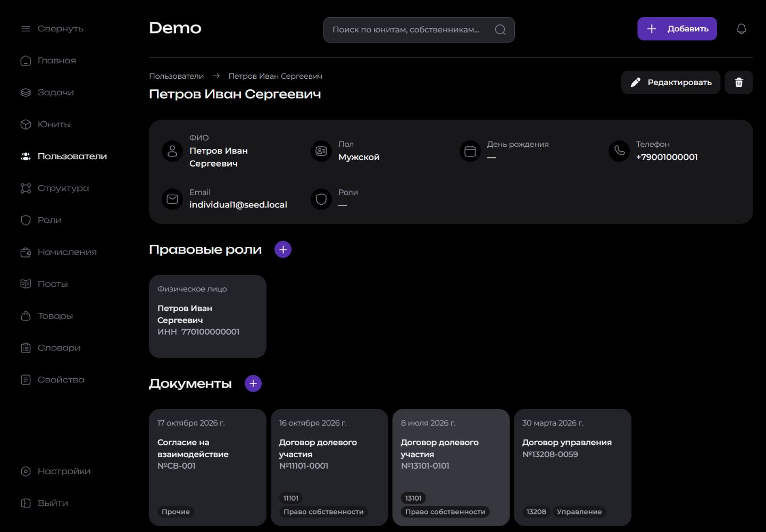Open the Физическое лицо legal role card
The image size is (766, 532).
coord(207,317)
